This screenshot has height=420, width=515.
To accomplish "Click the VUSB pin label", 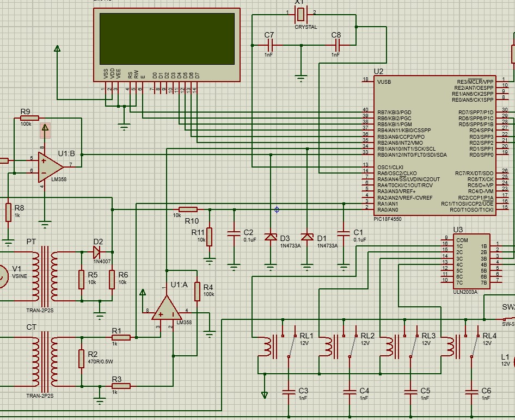I will point(384,82).
